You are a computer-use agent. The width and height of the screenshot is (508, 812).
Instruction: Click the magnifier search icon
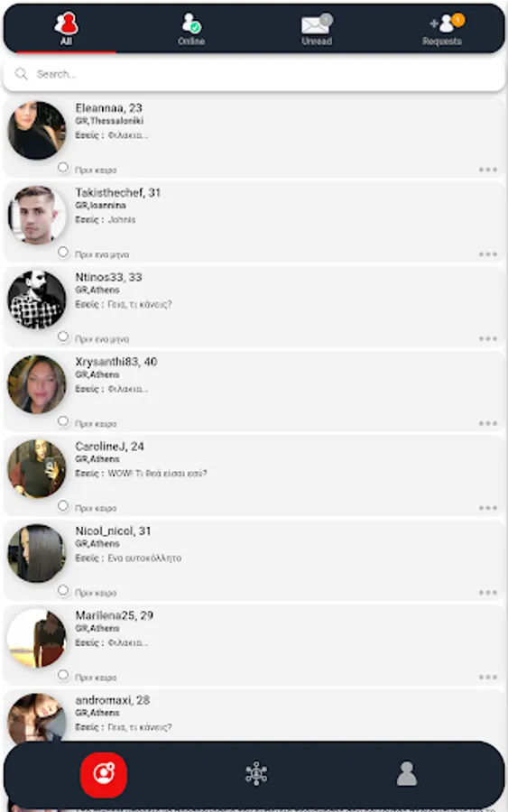22,74
